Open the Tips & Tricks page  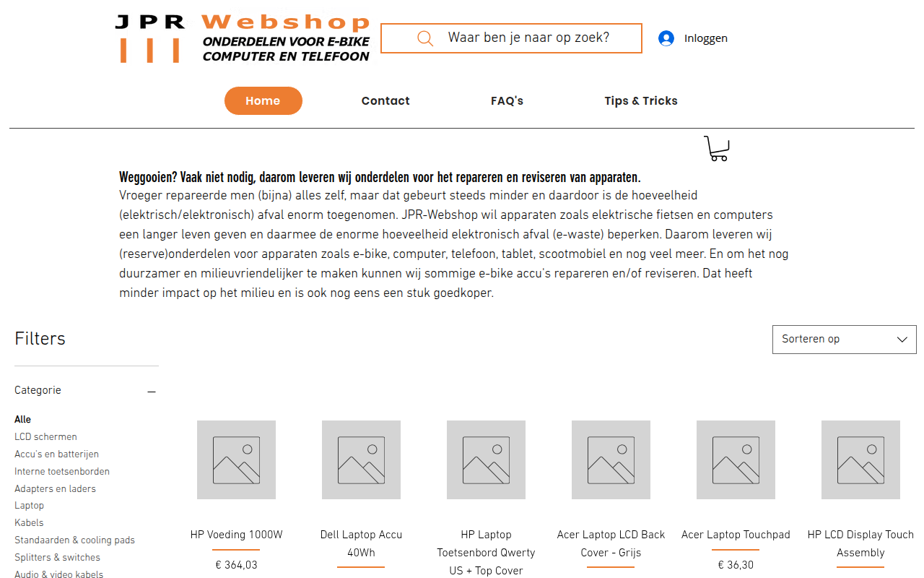pyautogui.click(x=641, y=101)
